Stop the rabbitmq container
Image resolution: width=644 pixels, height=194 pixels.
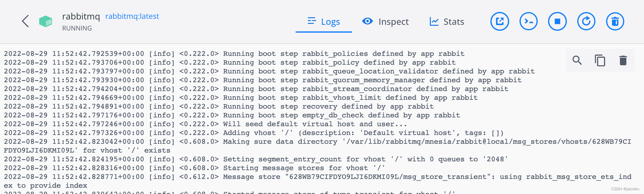[x=557, y=21]
